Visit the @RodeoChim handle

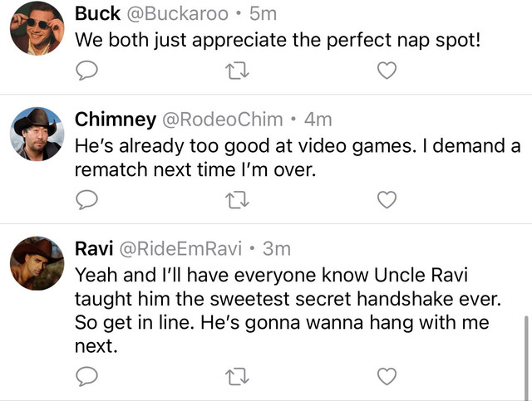click(223, 120)
